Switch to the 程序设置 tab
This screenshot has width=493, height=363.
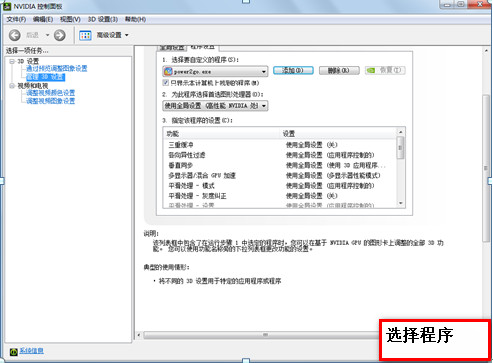click(202, 47)
